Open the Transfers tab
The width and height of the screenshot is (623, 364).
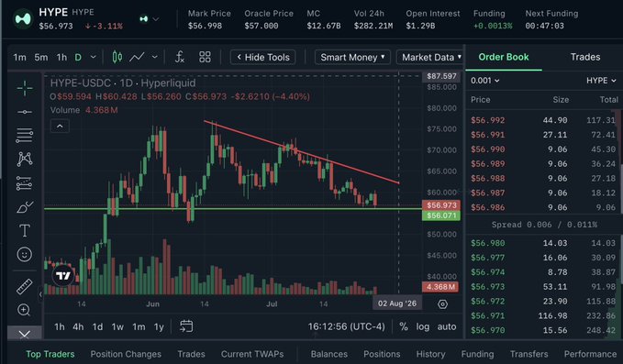(x=528, y=354)
